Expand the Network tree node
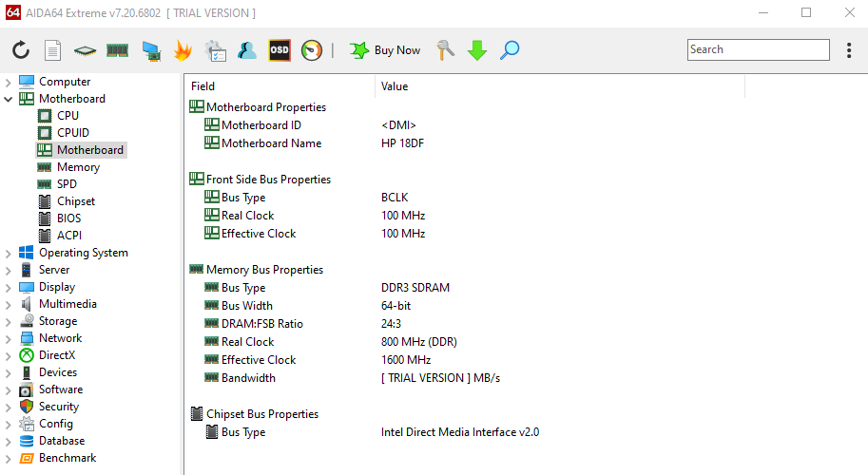868x475 pixels. [8, 339]
